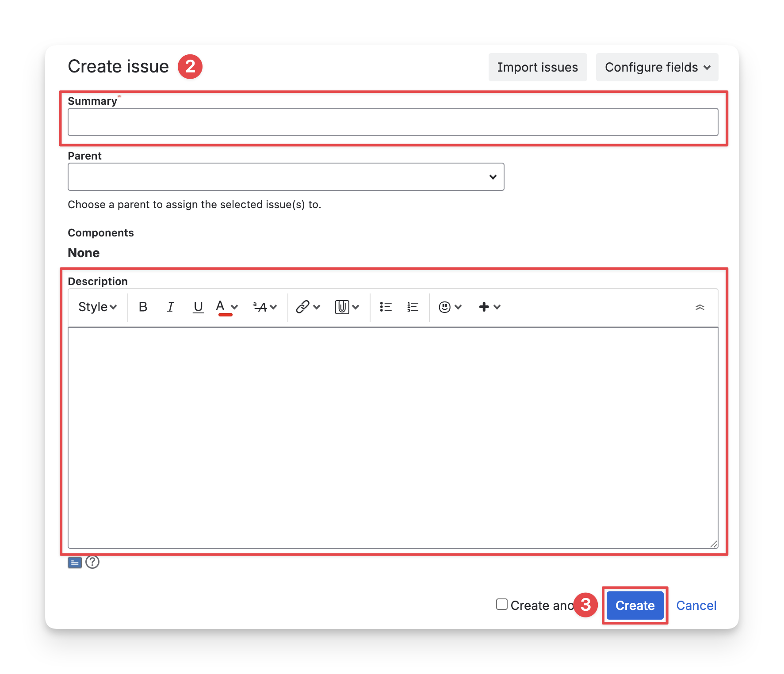Expand the insert plus menu
784x674 pixels.
(489, 307)
